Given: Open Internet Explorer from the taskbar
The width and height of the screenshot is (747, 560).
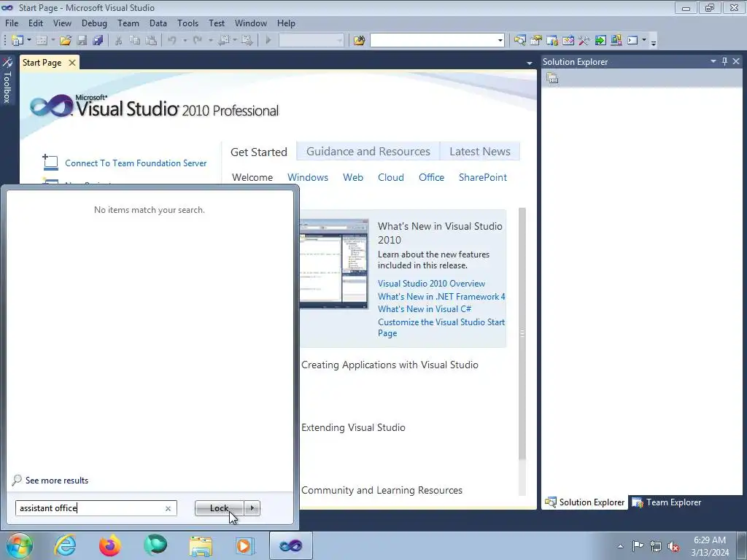Looking at the screenshot, I should pyautogui.click(x=65, y=545).
